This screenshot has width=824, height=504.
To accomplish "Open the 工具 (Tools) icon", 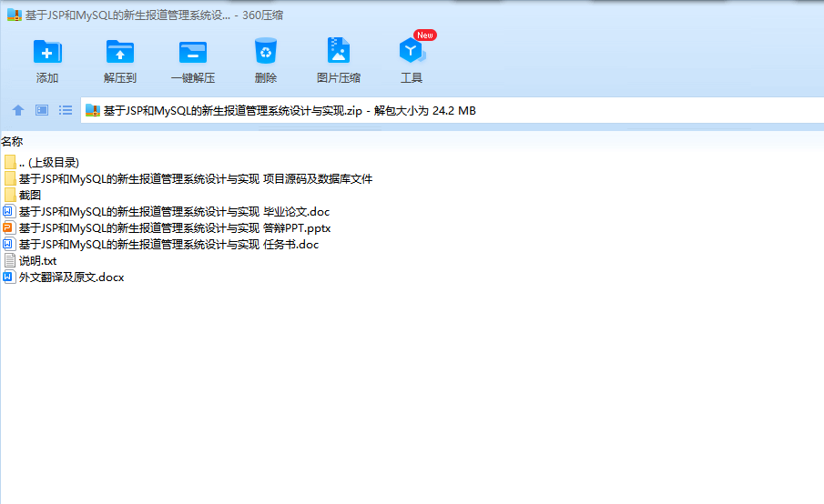I will (412, 50).
